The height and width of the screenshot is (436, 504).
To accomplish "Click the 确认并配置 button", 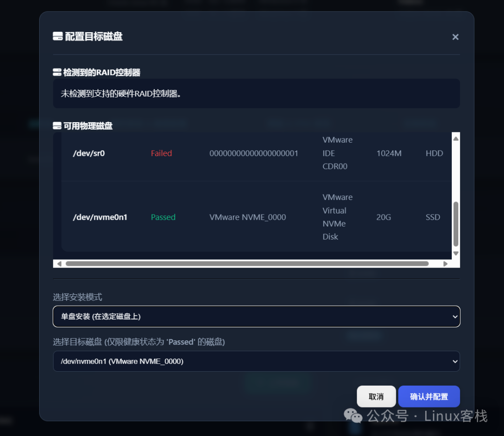I will tap(429, 396).
